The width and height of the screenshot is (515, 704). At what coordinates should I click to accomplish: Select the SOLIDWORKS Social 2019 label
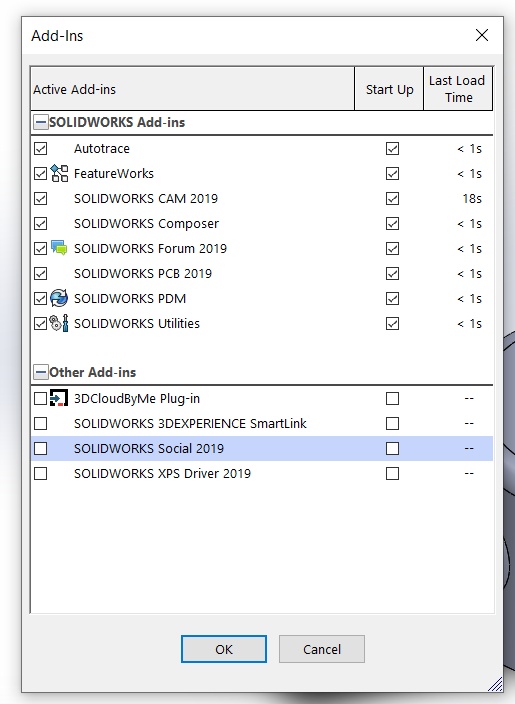[149, 449]
